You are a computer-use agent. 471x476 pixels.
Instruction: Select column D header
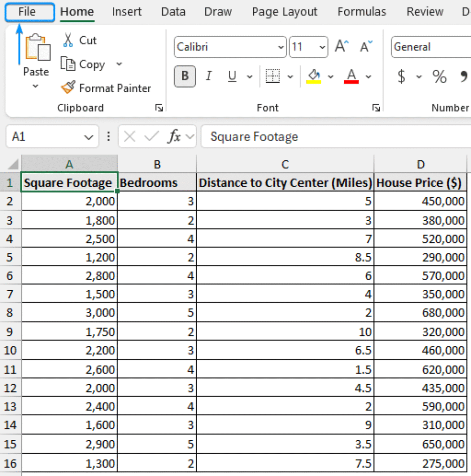point(420,164)
